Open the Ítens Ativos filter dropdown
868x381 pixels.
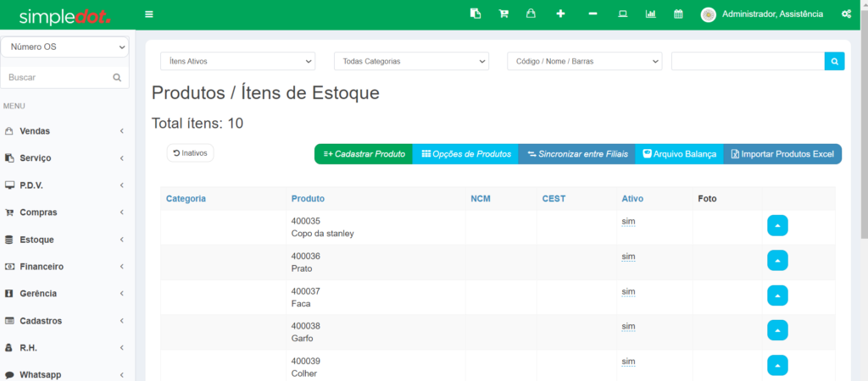[x=237, y=62]
